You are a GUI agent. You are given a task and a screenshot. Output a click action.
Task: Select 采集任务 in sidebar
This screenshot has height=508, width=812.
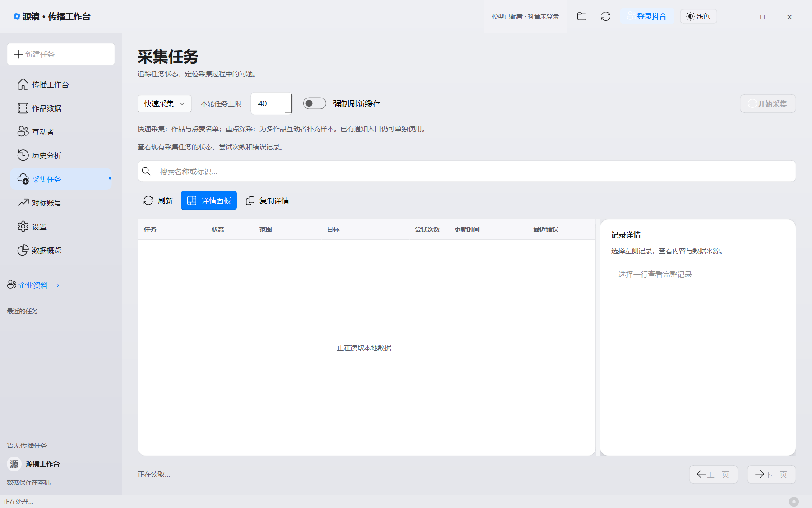tap(61, 179)
